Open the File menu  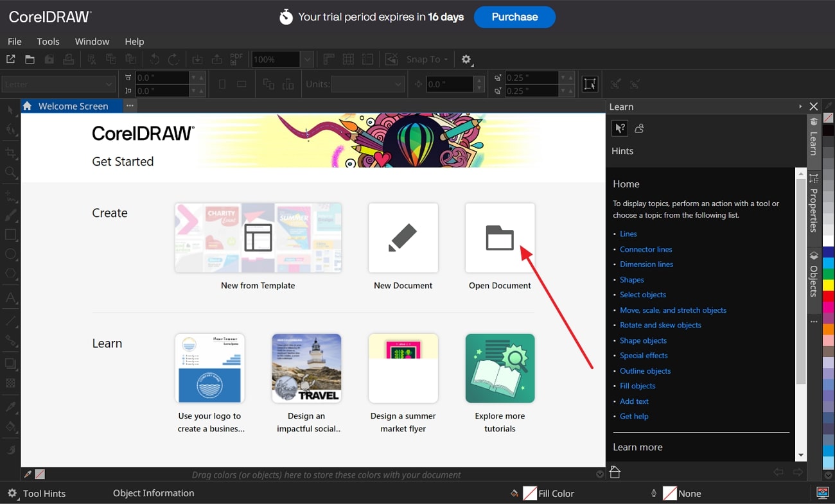click(14, 41)
